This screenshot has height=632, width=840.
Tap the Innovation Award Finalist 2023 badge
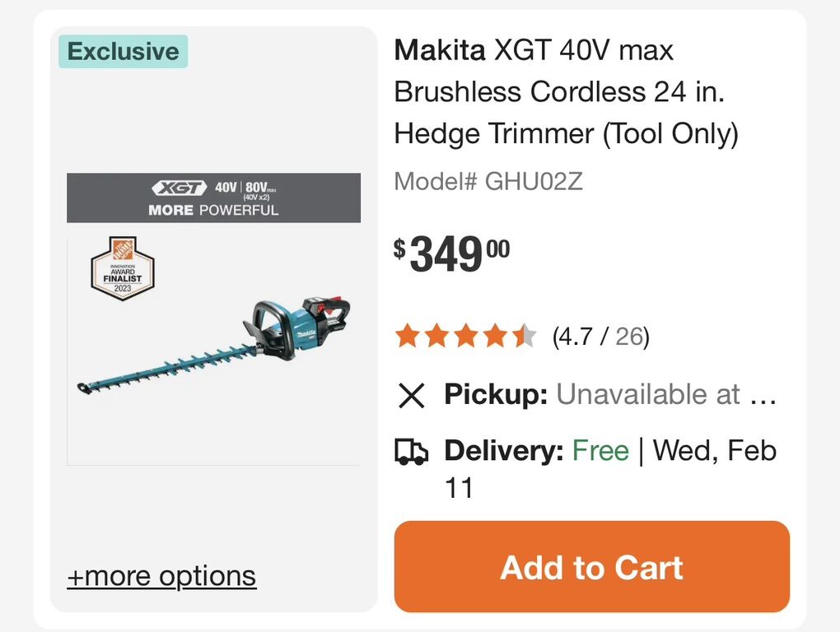click(123, 268)
